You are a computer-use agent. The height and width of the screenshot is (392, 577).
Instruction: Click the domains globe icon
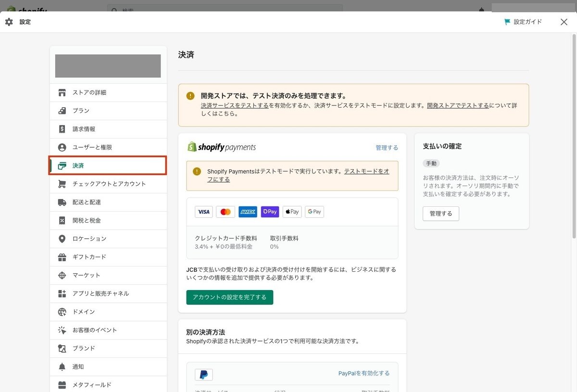coord(62,312)
